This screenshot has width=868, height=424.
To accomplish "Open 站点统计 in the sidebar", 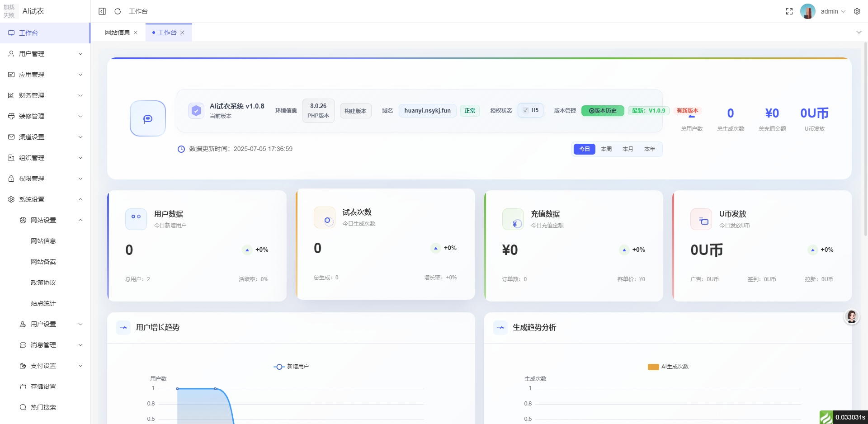I will [43, 303].
